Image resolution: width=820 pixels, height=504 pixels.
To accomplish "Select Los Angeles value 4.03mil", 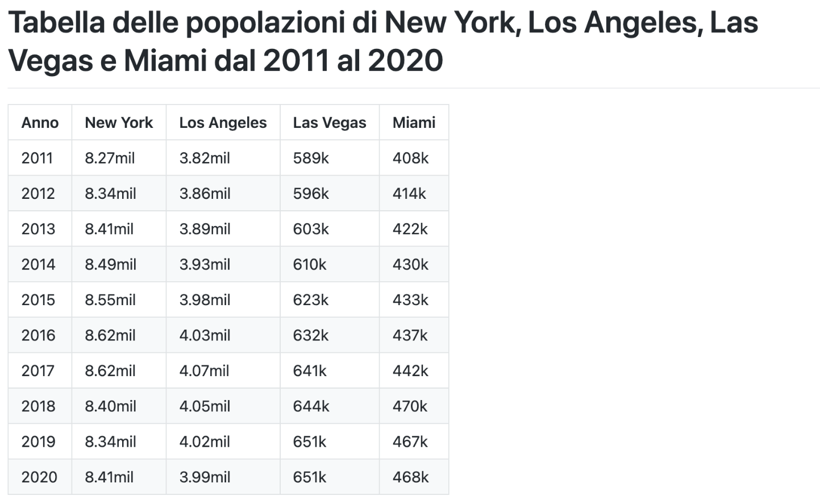I will tap(205, 335).
